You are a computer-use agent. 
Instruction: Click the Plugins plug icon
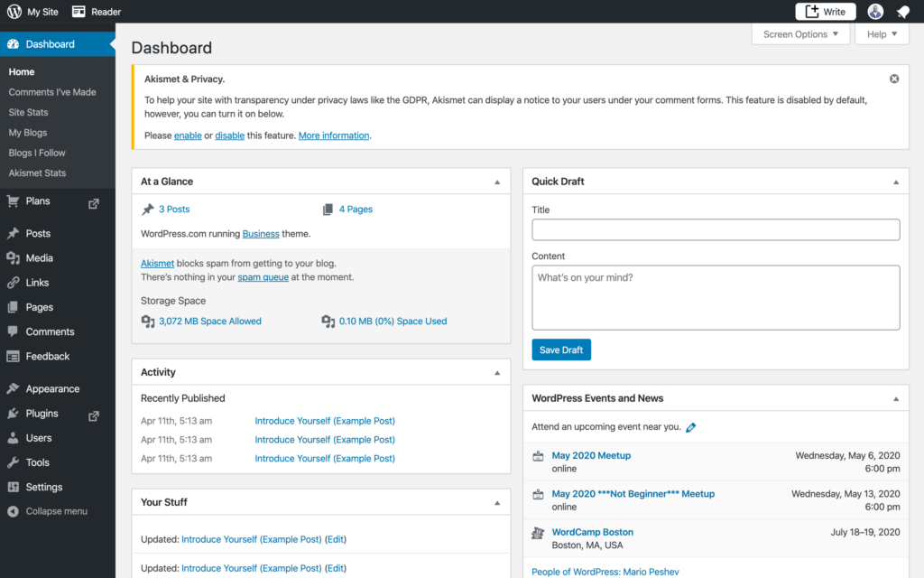point(13,414)
